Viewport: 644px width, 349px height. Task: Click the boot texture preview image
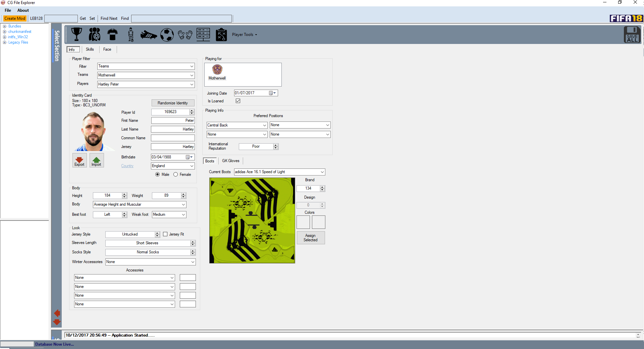pyautogui.click(x=252, y=220)
